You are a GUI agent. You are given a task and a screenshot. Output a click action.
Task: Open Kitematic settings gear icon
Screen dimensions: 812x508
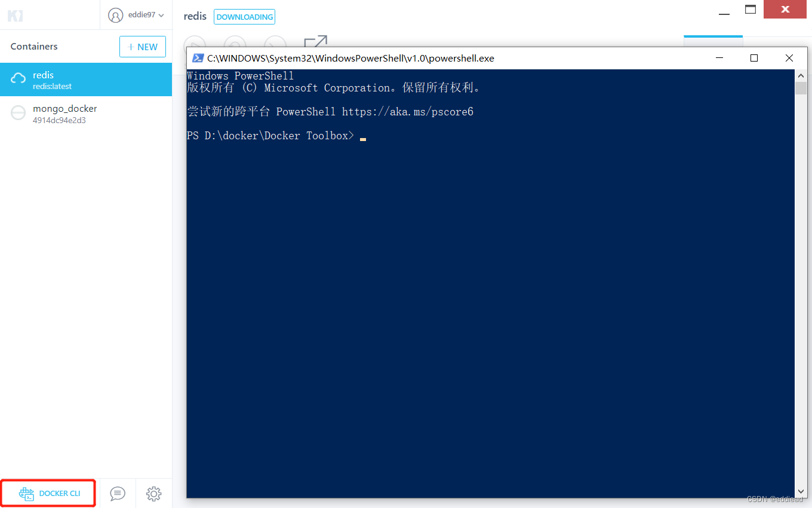(x=154, y=494)
